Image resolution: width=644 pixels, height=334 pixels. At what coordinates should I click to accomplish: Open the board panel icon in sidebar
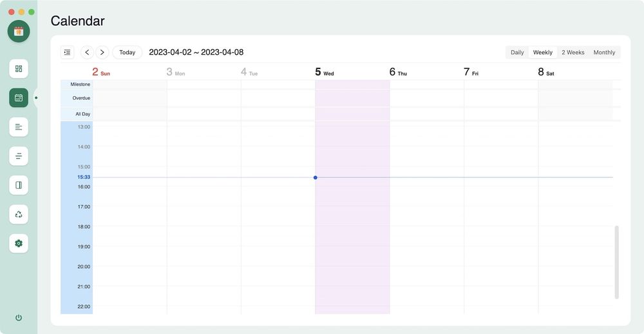(19, 185)
